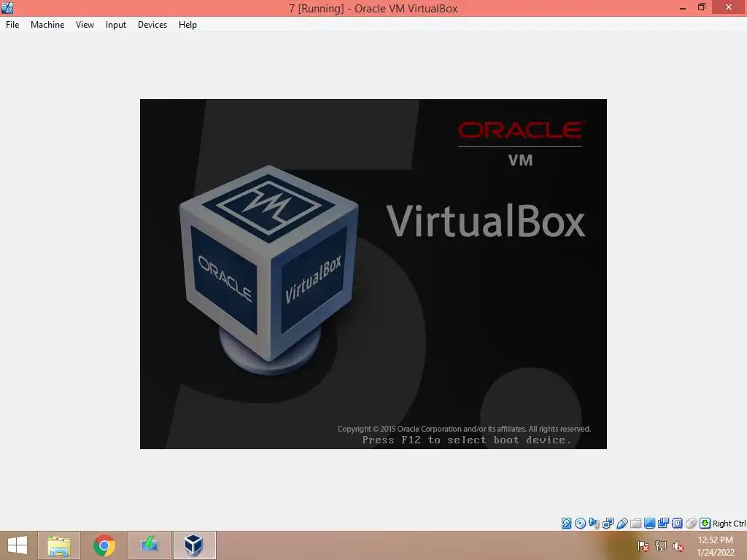The height and width of the screenshot is (560, 747).
Task: Close the VirtualBox VM window
Action: (729, 7)
